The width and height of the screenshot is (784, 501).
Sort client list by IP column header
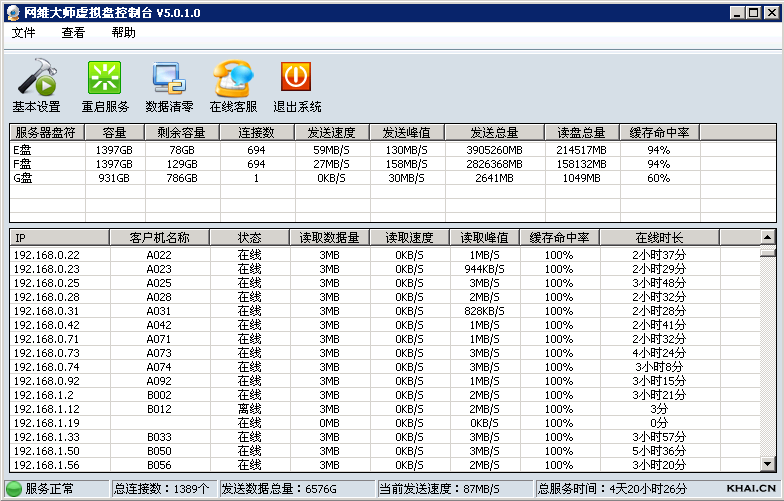(x=59, y=238)
